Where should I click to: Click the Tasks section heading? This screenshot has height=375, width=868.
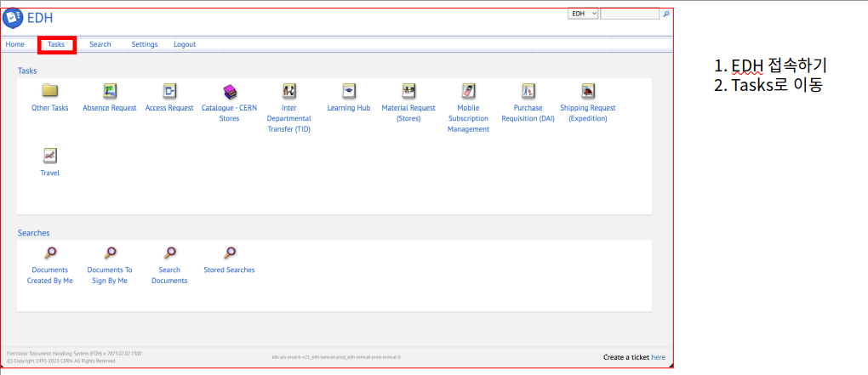27,71
